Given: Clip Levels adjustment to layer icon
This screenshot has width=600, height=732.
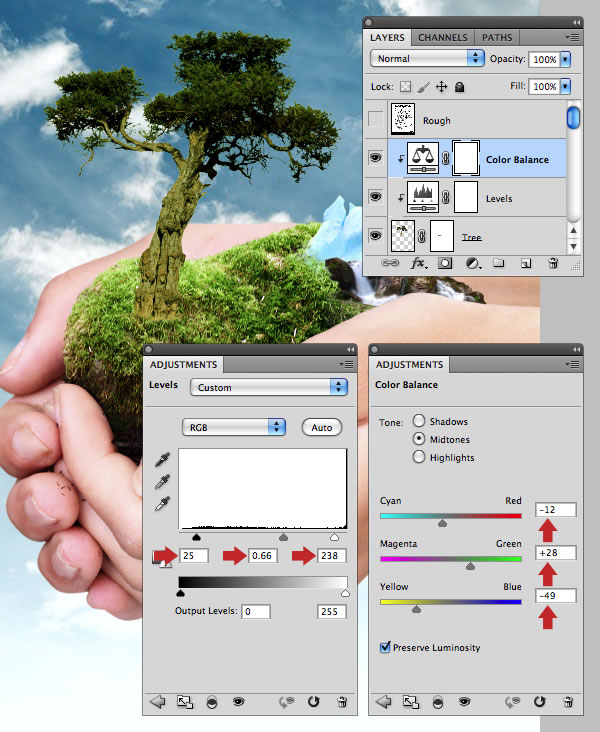Looking at the screenshot, I should [212, 702].
